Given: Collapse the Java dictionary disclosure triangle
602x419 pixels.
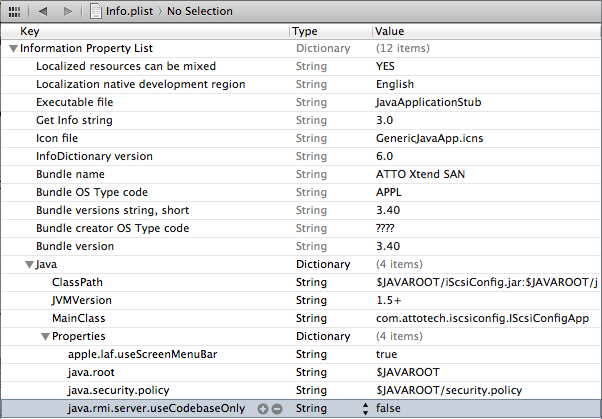Looking at the screenshot, I should (x=29, y=265).
